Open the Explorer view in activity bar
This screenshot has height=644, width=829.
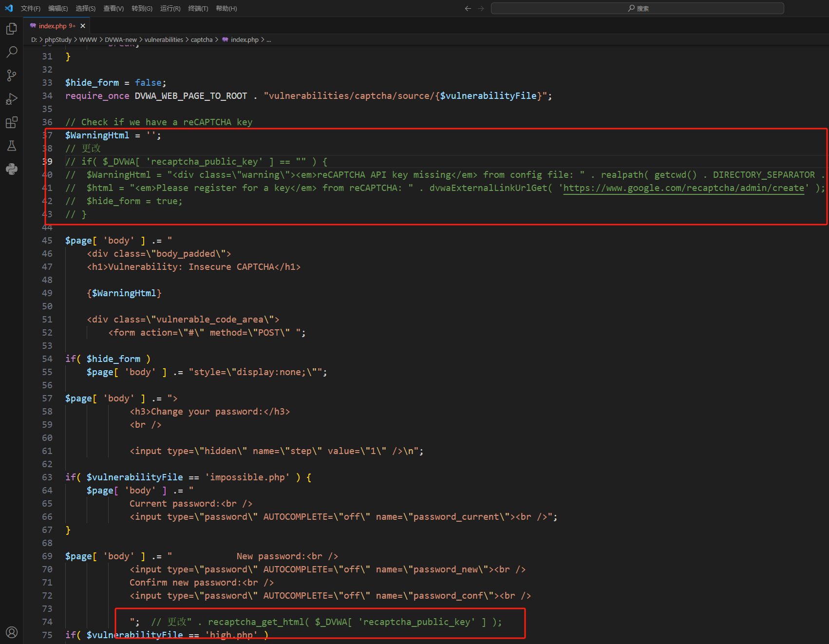tap(12, 29)
